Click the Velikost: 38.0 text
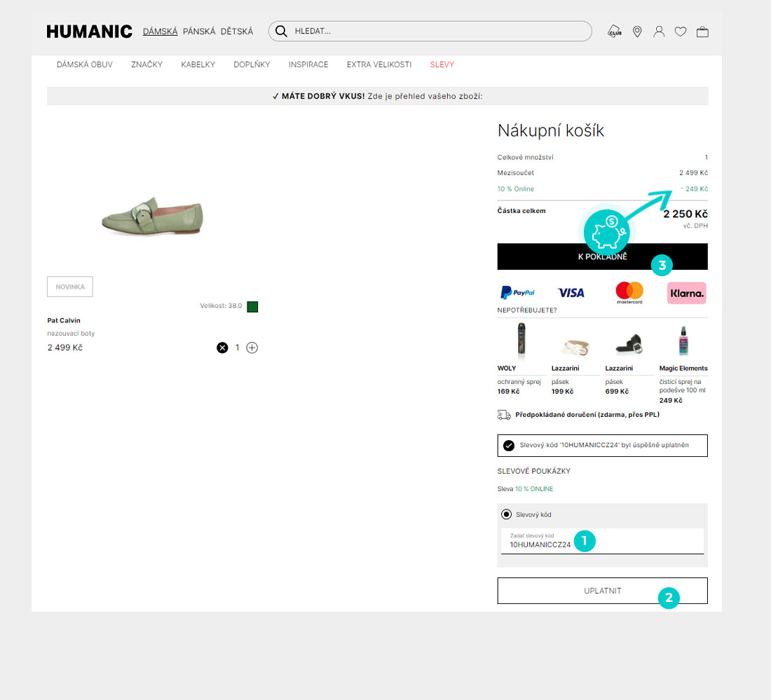The image size is (771, 700). pos(221,306)
